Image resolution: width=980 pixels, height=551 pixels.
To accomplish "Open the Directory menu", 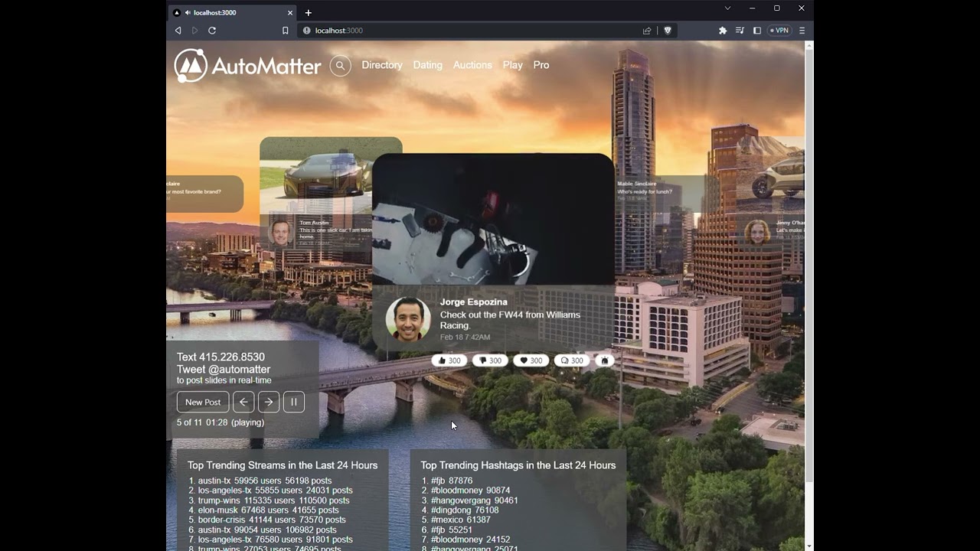I will click(382, 65).
